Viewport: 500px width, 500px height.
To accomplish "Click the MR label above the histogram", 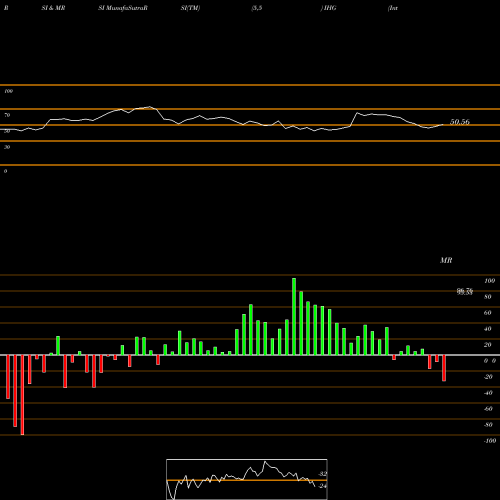I will [x=446, y=260].
